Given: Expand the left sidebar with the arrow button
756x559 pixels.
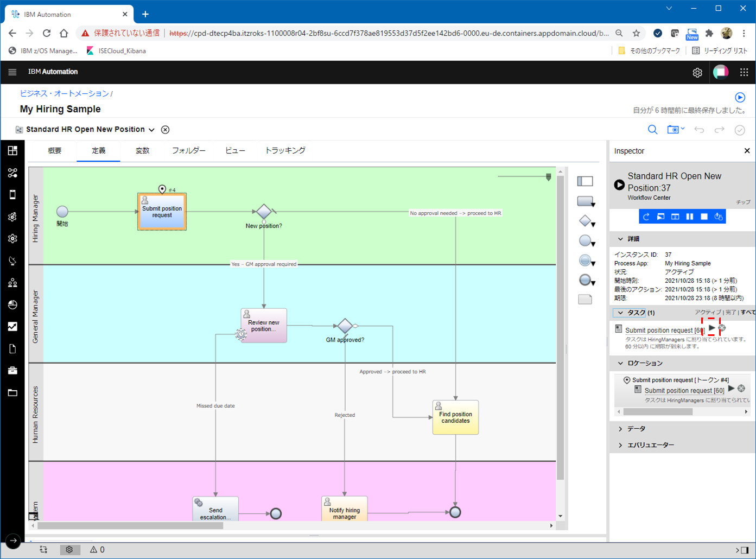Looking at the screenshot, I should click(x=13, y=541).
